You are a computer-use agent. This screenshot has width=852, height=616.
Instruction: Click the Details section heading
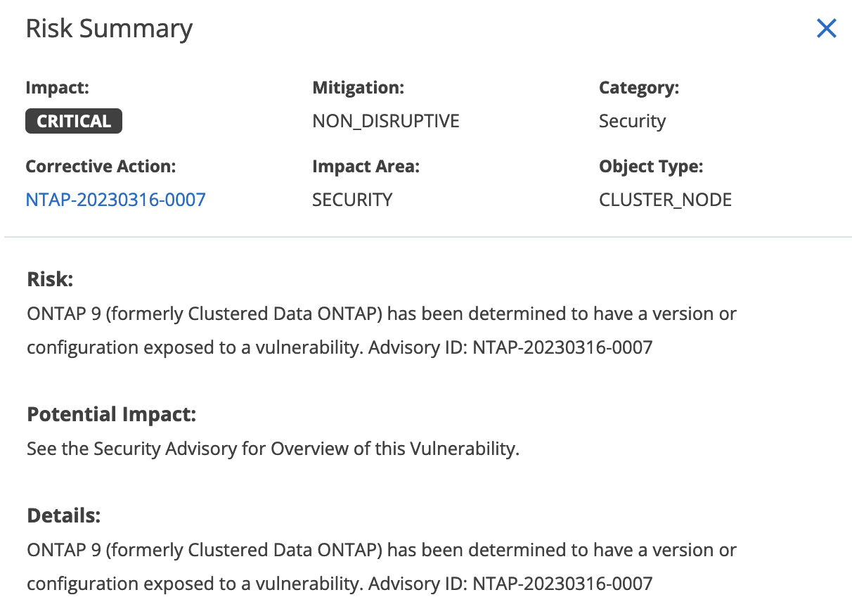64,515
